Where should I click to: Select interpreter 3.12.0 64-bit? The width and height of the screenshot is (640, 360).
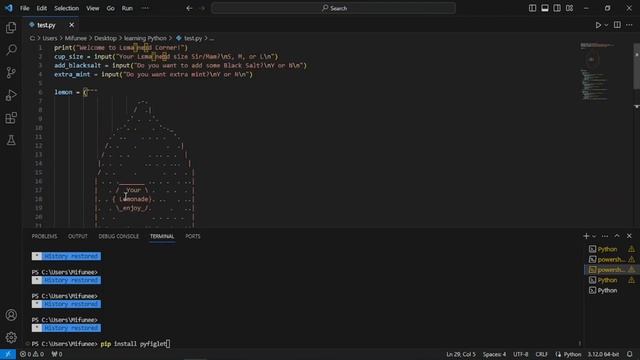[603, 354]
